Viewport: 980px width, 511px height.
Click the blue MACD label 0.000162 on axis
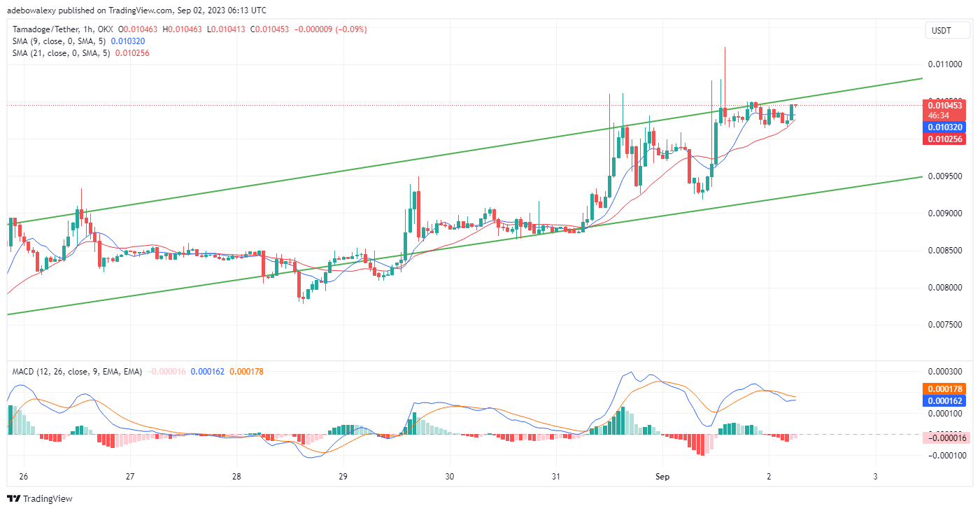[946, 401]
